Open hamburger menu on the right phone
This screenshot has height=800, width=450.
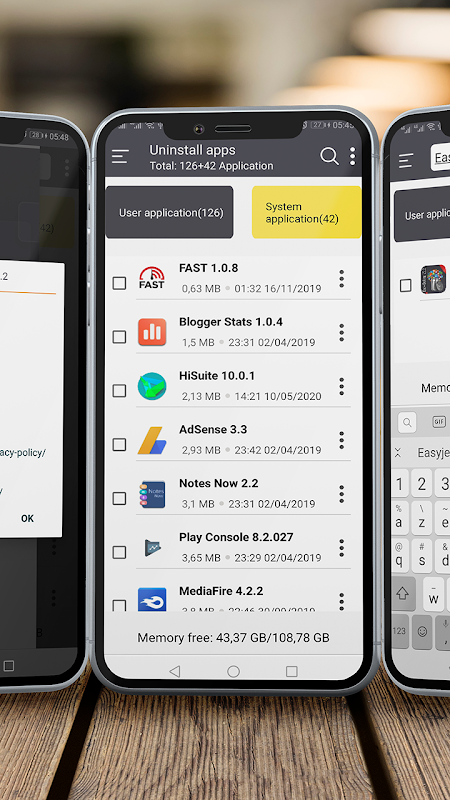tap(406, 160)
